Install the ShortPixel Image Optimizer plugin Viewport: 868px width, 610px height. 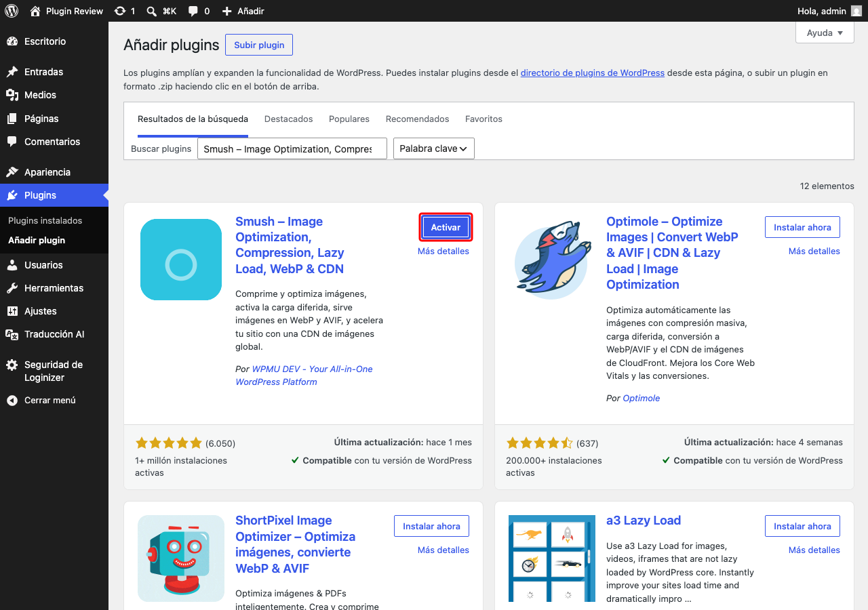pos(431,526)
